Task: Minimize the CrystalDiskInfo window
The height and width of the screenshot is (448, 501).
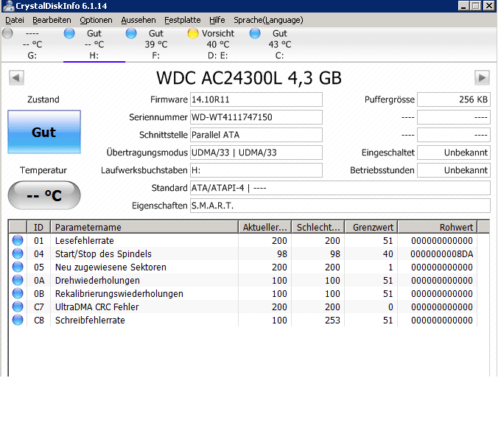Action: click(x=463, y=5)
